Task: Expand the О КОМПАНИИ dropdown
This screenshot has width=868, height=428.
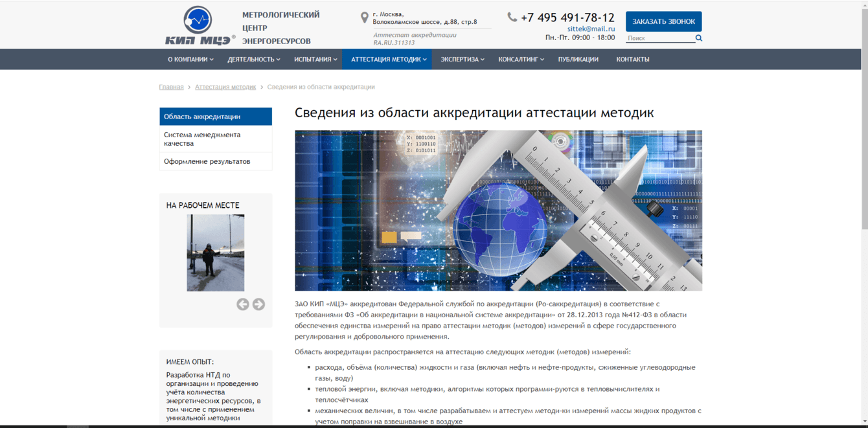Action: [x=189, y=59]
